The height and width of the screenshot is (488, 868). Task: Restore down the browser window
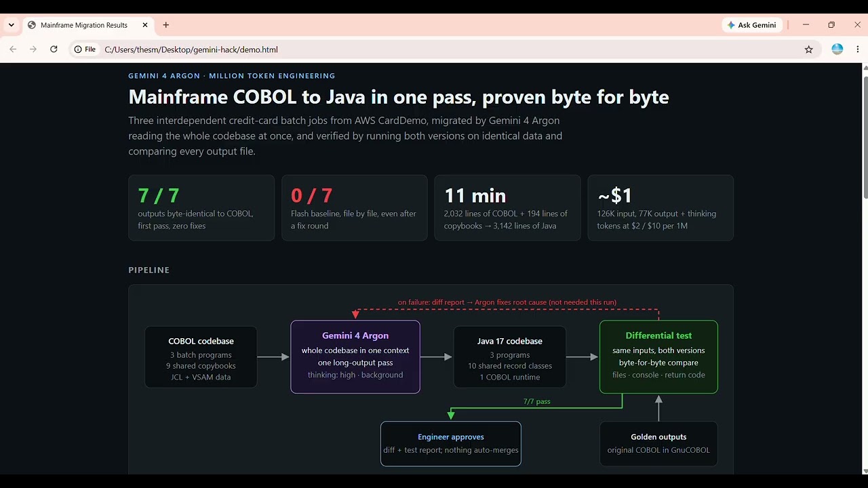point(831,25)
